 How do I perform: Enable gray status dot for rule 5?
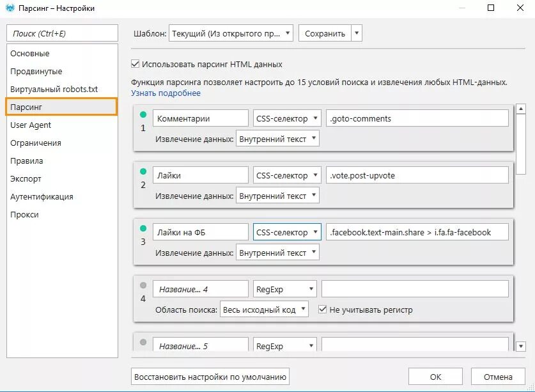tap(143, 342)
